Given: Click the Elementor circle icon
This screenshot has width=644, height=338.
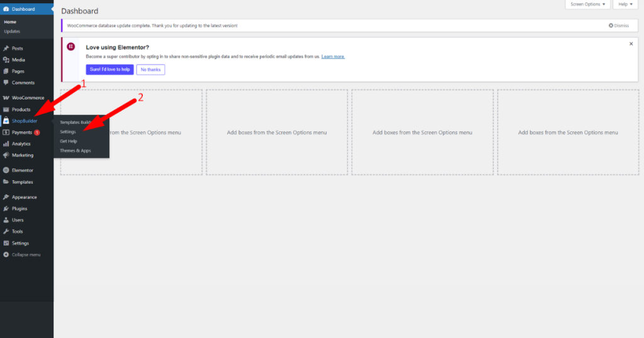Looking at the screenshot, I should (6, 170).
